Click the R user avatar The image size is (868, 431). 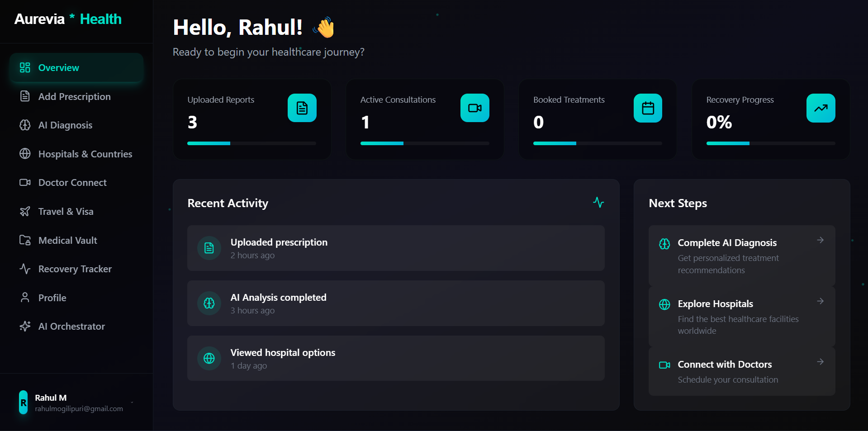click(23, 403)
